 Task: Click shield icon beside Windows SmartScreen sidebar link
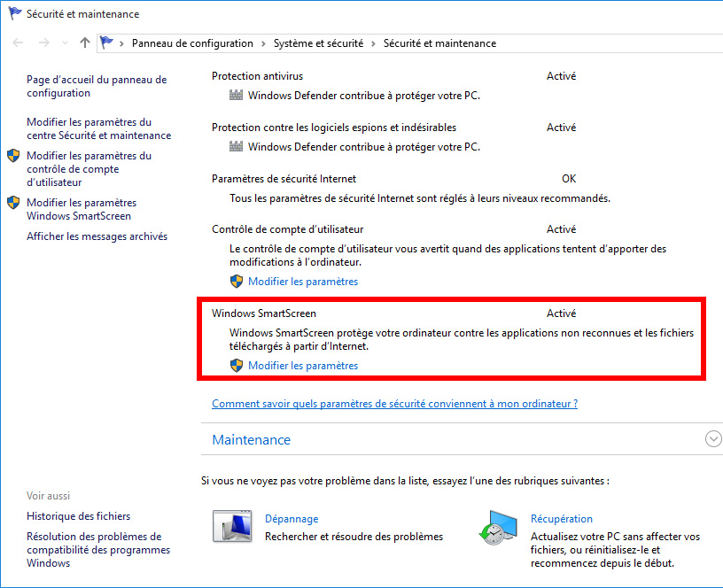click(x=13, y=202)
